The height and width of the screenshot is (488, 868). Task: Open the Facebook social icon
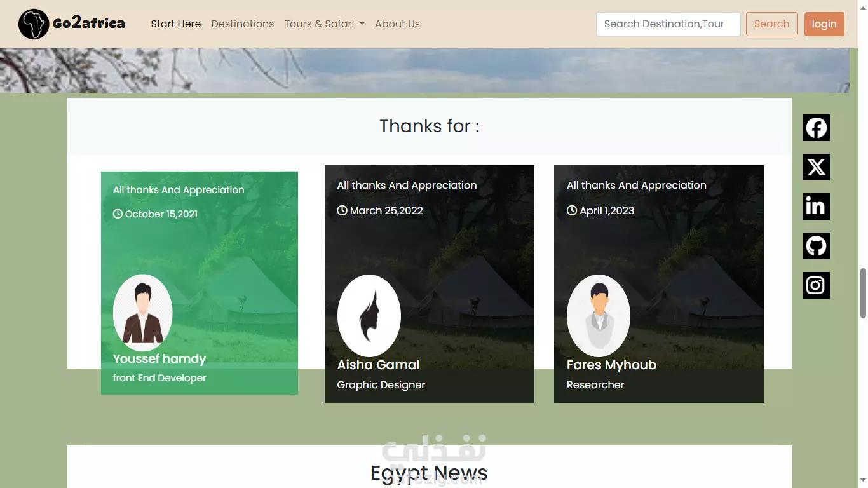(x=817, y=128)
